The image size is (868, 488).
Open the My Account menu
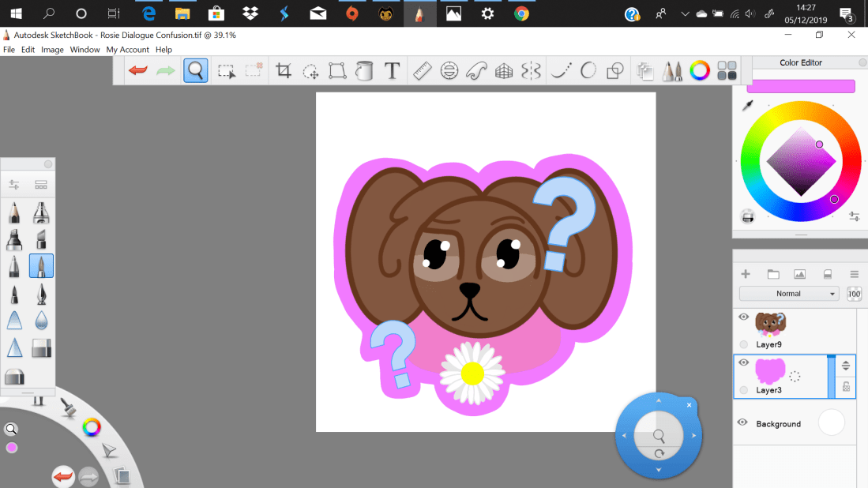coord(127,50)
